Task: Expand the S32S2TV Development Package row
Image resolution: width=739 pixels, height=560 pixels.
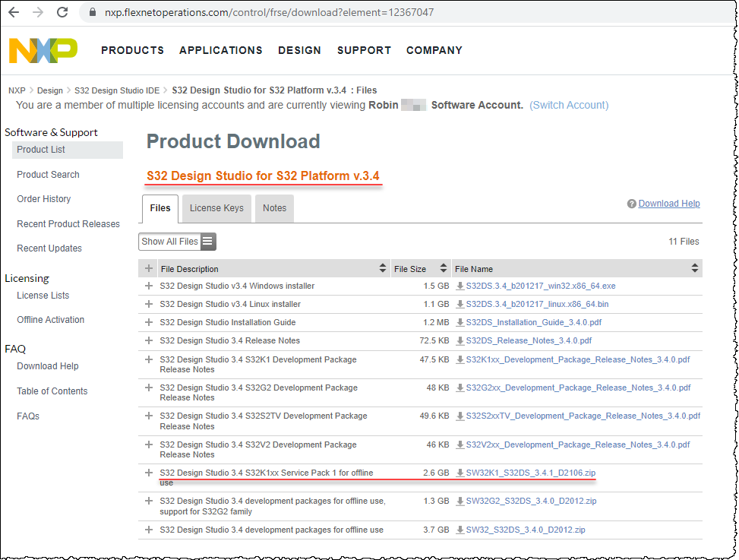Action: click(148, 416)
